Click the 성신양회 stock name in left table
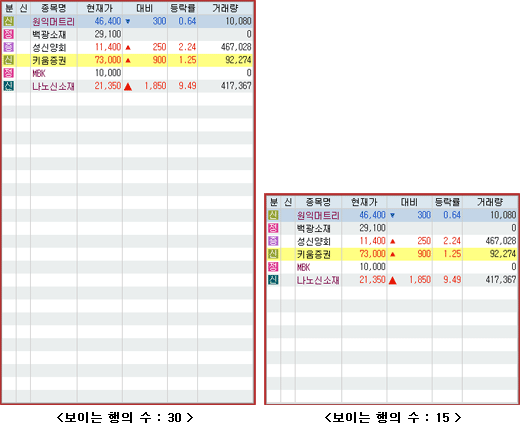Screen dimensions: 520x435 click(x=49, y=47)
